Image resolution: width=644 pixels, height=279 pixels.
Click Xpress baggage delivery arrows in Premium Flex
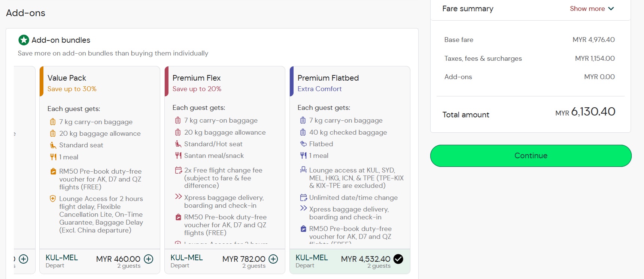[x=178, y=197]
